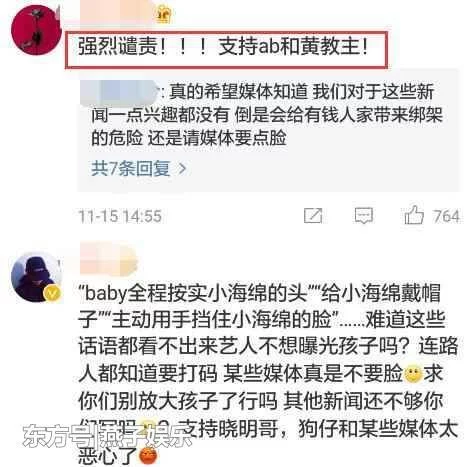
Task: Click the nested reply text about 媒体
Action: 267,115
